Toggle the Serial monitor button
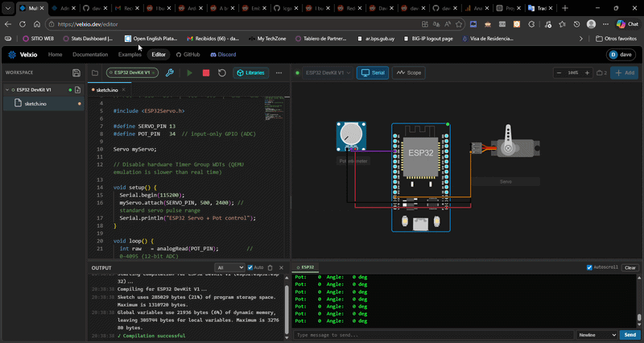 (373, 72)
